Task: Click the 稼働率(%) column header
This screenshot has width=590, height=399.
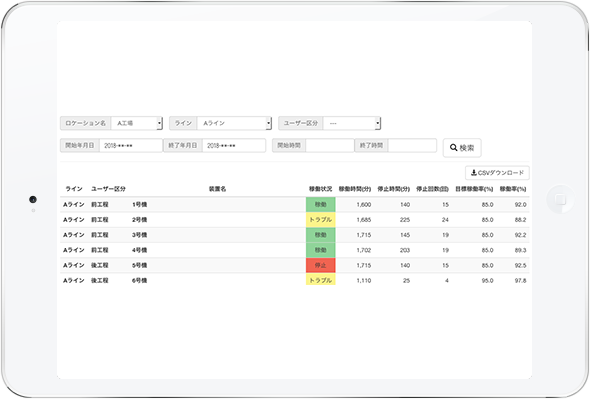Action: (513, 189)
